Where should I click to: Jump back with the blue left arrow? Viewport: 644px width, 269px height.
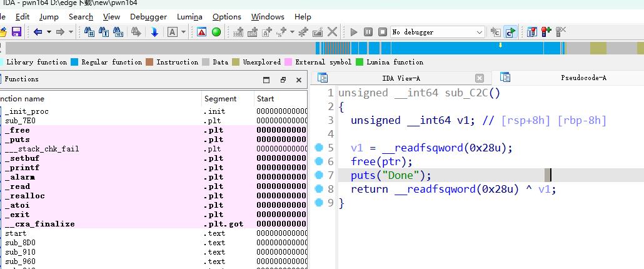point(38,32)
